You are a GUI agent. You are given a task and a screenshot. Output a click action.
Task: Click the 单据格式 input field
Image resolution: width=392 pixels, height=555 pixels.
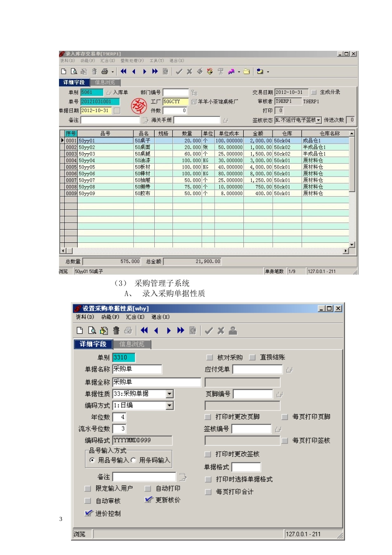coord(246,467)
